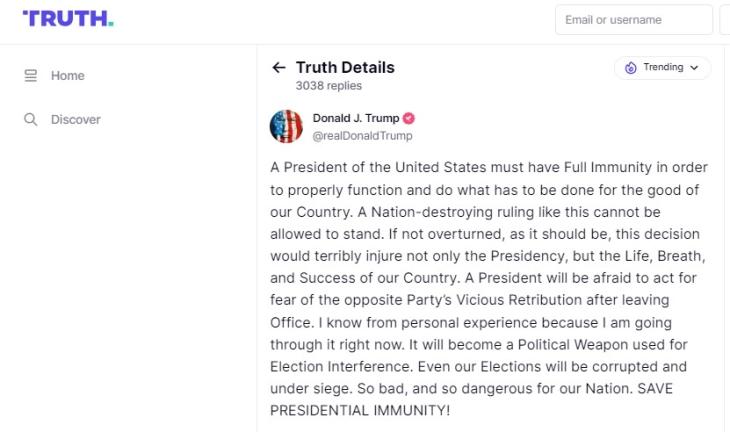Click the Home icon in the sidebar
Viewport: 730px width, 432px height.
tap(31, 76)
